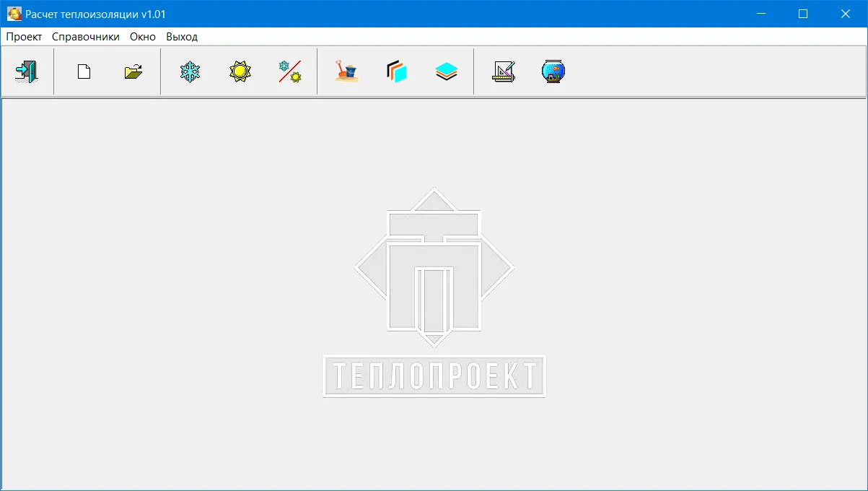
Task: Maximize the Расчет теплоизоляции window
Action: click(x=803, y=14)
